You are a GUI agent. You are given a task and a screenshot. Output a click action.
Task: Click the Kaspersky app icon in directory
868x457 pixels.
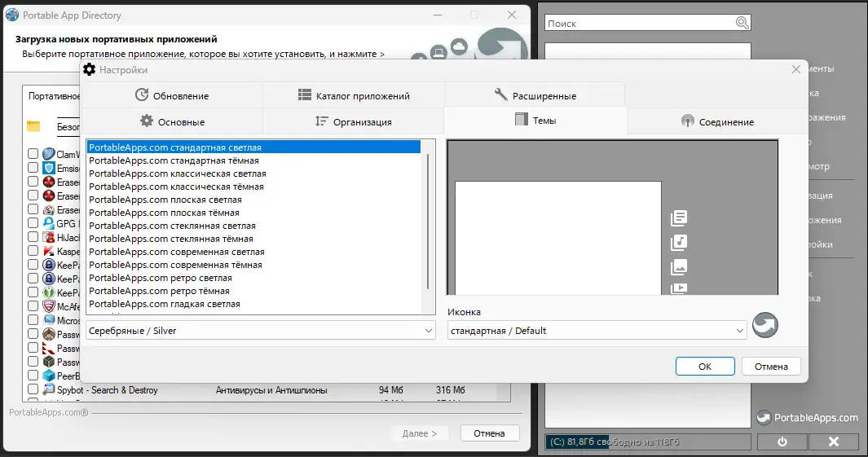(x=49, y=251)
